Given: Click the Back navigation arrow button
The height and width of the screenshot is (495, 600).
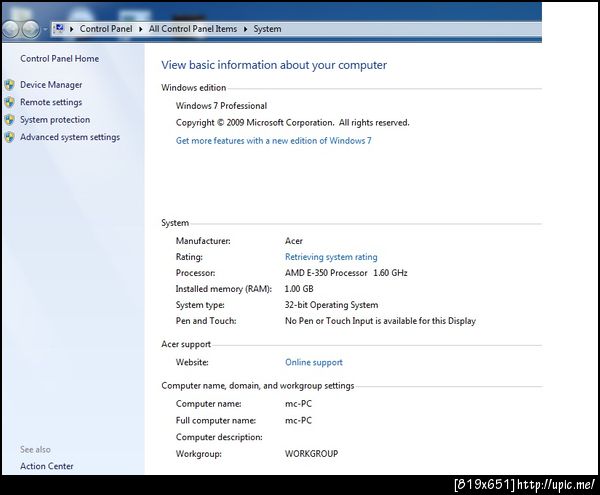Looking at the screenshot, I should coord(10,29).
